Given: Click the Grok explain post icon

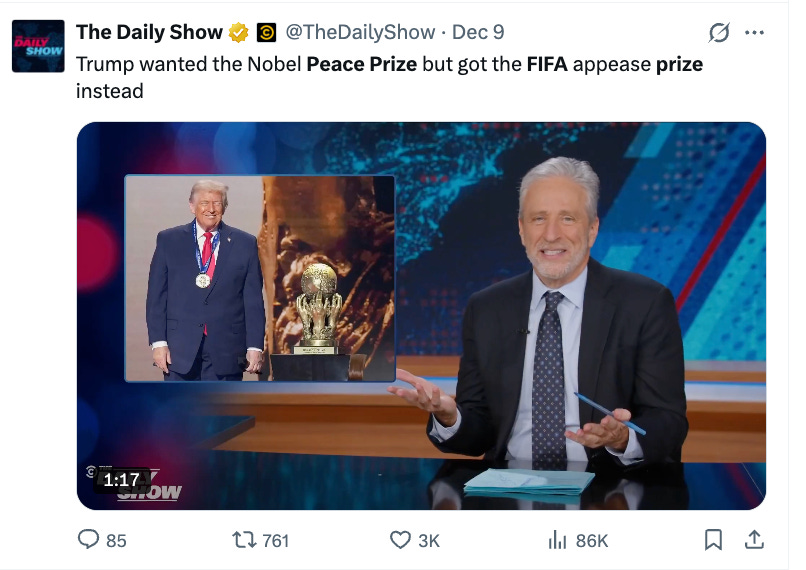Looking at the screenshot, I should click(x=719, y=32).
